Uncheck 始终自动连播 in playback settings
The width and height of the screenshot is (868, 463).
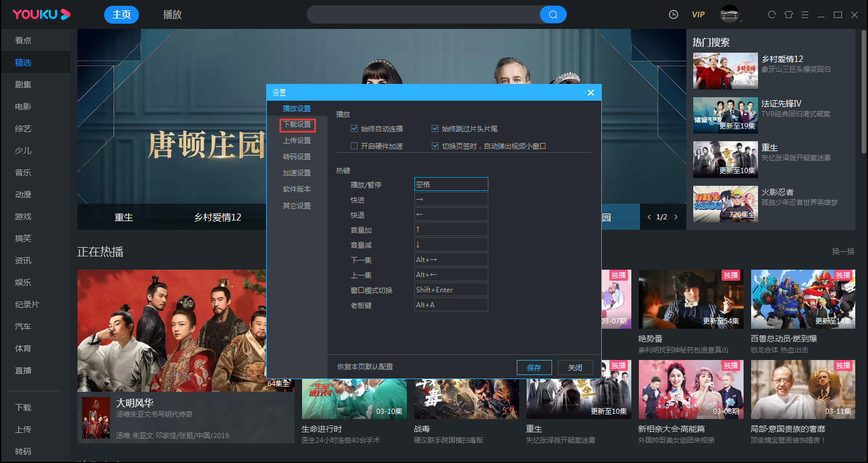coord(354,128)
